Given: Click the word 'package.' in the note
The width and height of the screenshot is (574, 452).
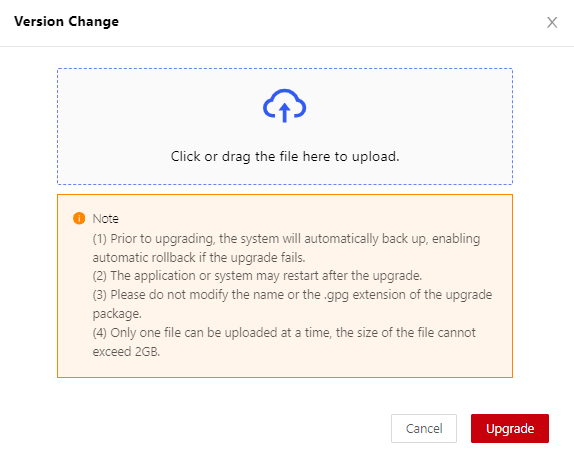Looking at the screenshot, I should click(117, 314).
